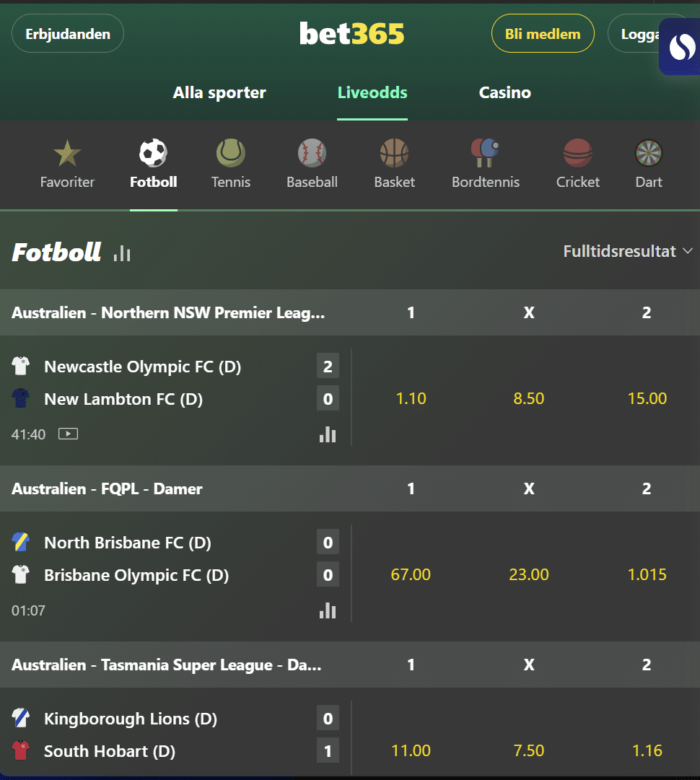
Task: Open statistics icon next to Fotboll heading
Action: (122, 253)
